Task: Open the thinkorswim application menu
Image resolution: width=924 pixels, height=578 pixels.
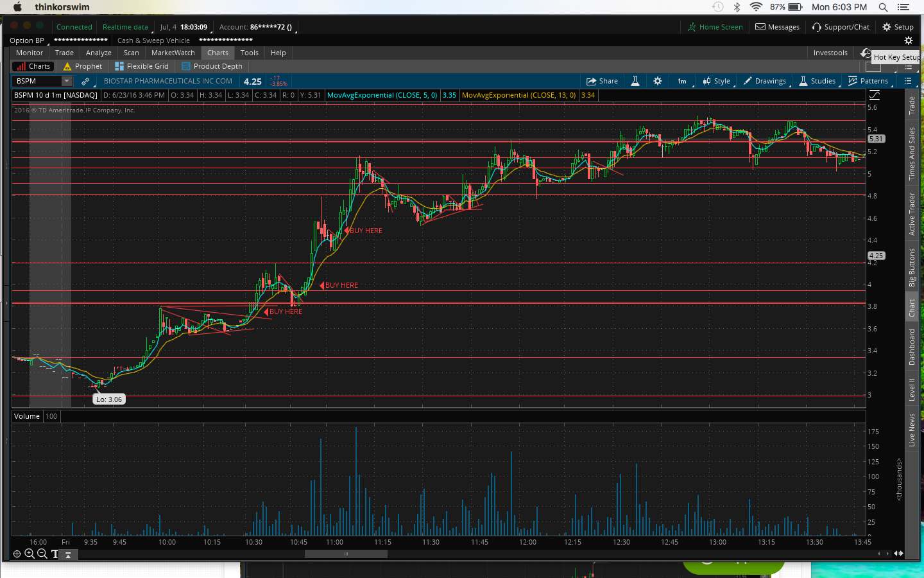Action: coord(62,7)
